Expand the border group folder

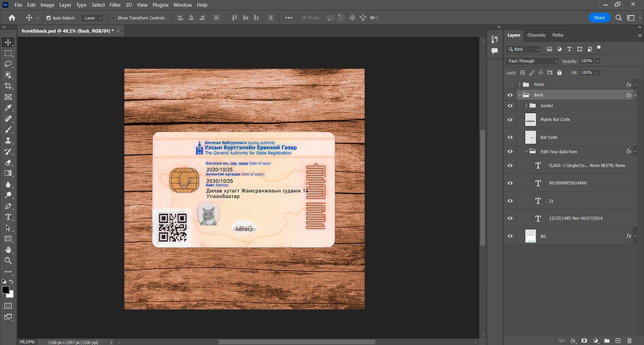point(526,105)
